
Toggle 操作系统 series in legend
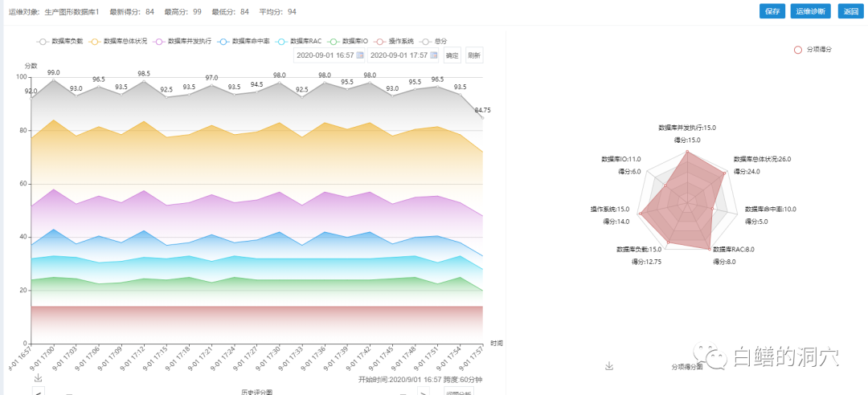click(394, 41)
